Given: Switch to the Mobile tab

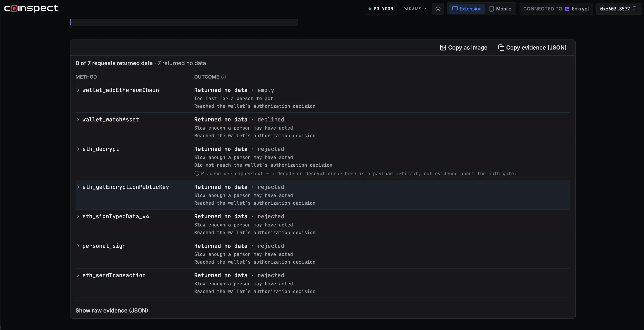Looking at the screenshot, I should [x=500, y=9].
